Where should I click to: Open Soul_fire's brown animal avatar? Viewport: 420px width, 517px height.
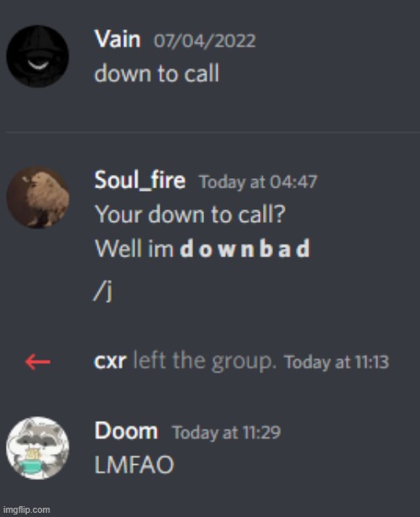pyautogui.click(x=38, y=198)
